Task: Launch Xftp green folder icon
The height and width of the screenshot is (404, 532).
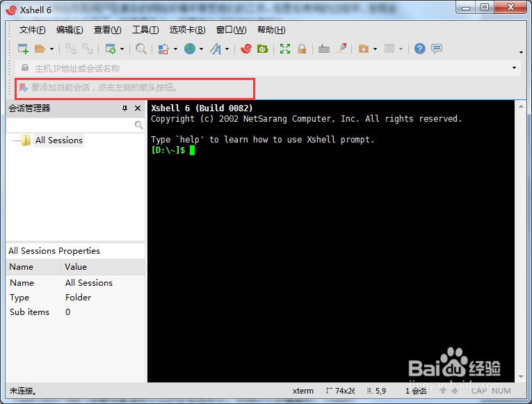Action: click(263, 49)
